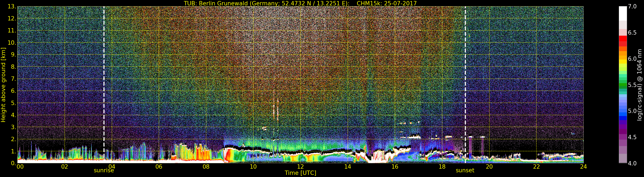Click the 'sunset' label below the axis
The image size is (644, 177).
click(465, 171)
